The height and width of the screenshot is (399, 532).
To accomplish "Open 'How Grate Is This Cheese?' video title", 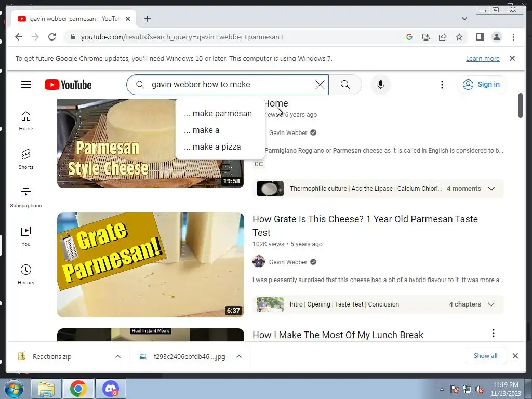I will [x=365, y=225].
